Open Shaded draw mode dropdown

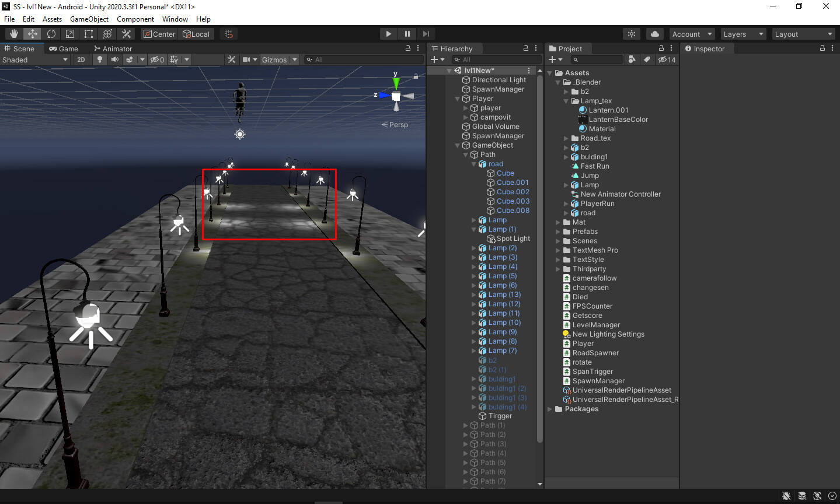tap(35, 60)
